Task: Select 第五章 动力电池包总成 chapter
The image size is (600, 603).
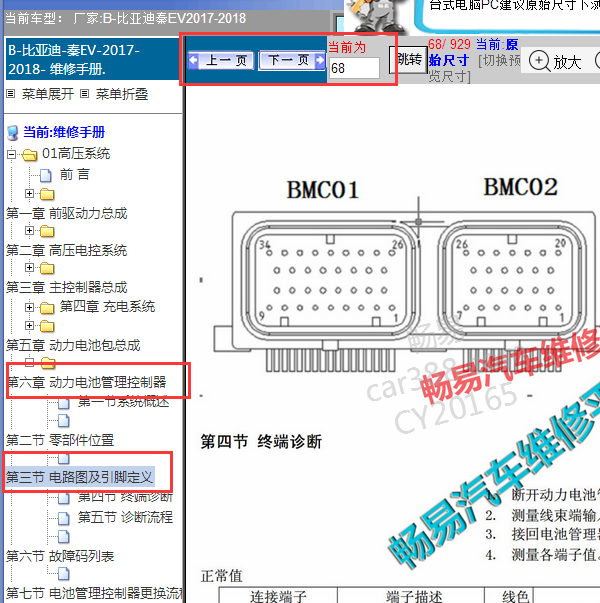Action: [73, 345]
